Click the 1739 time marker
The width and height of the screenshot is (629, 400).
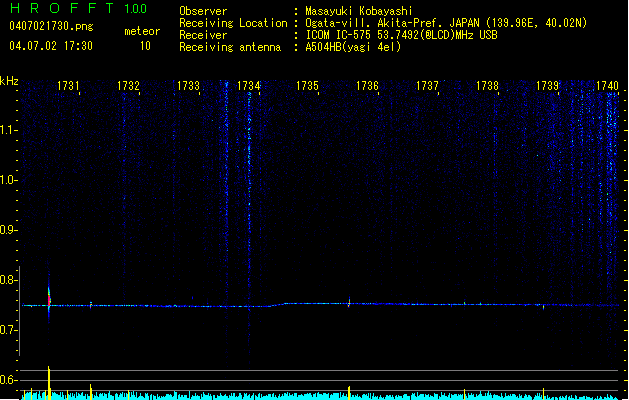pyautogui.click(x=548, y=86)
